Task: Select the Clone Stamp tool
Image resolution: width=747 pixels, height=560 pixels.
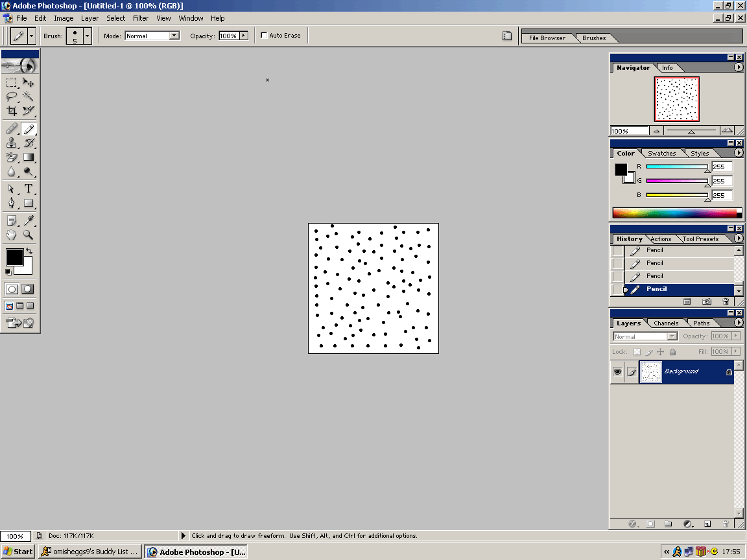Action: (x=12, y=143)
